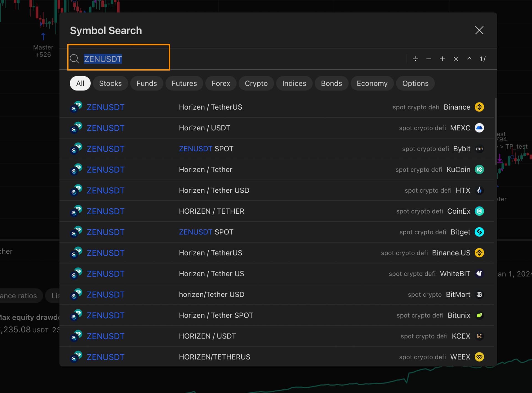Screen dimensions: 532x393
Task: Click the CoinEx exchange logo
Action: coord(480,211)
